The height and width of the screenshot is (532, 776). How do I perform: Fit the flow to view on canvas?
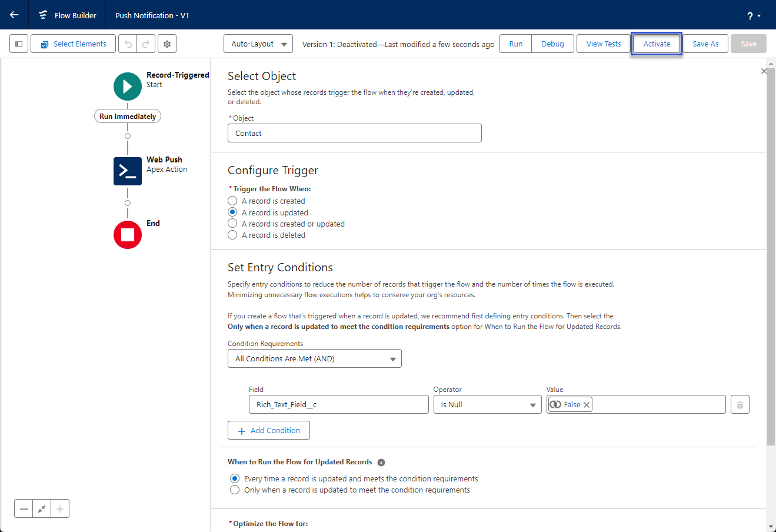click(x=42, y=509)
